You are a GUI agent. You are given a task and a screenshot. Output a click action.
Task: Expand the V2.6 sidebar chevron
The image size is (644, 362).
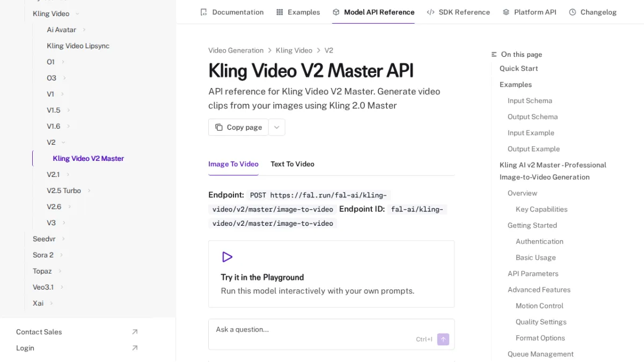click(x=70, y=207)
